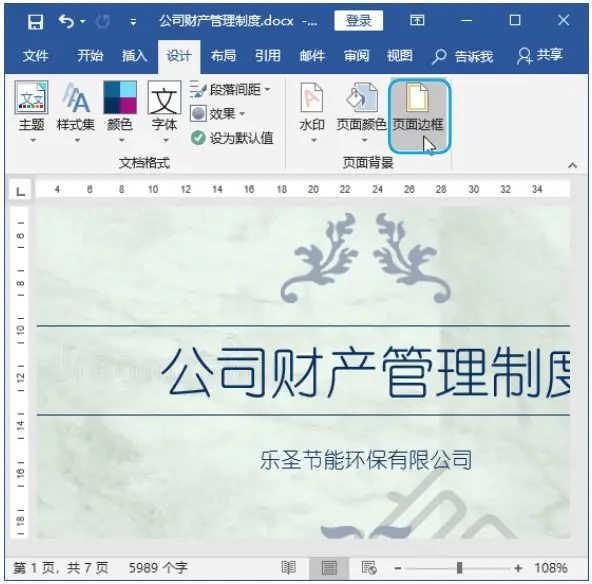
Task: Expand the 页面颜色 dropdown arrow
Action: 364,140
